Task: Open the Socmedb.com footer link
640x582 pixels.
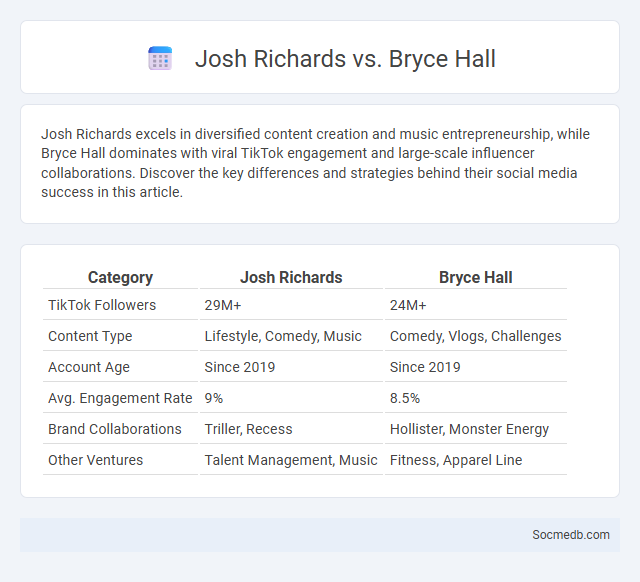Action: point(571,535)
